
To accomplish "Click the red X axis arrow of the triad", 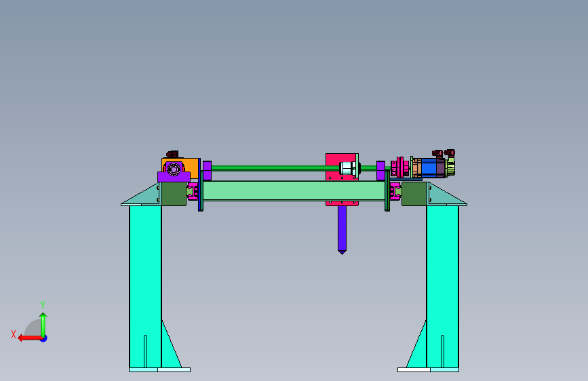I will point(30,338).
